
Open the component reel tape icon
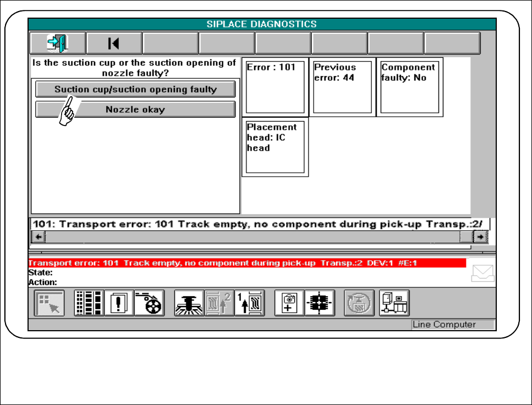pos(149,303)
